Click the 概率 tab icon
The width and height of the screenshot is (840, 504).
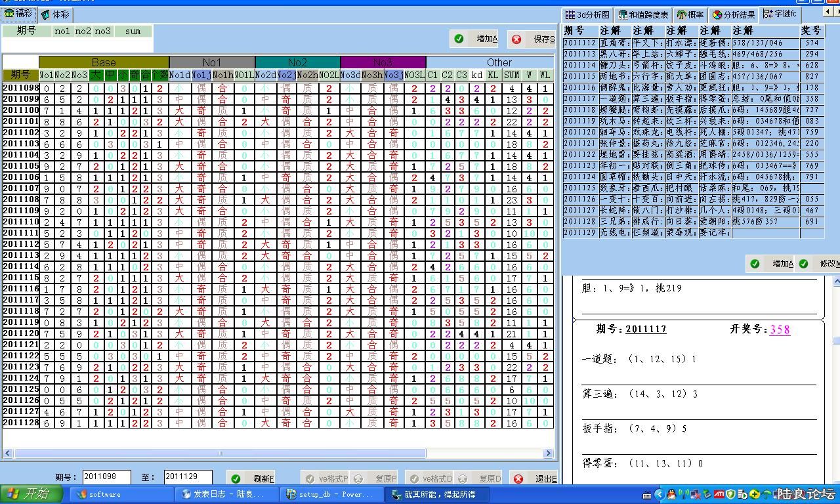682,14
